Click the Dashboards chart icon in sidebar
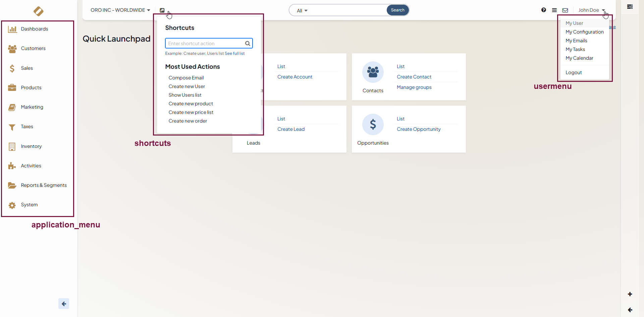 [x=12, y=29]
